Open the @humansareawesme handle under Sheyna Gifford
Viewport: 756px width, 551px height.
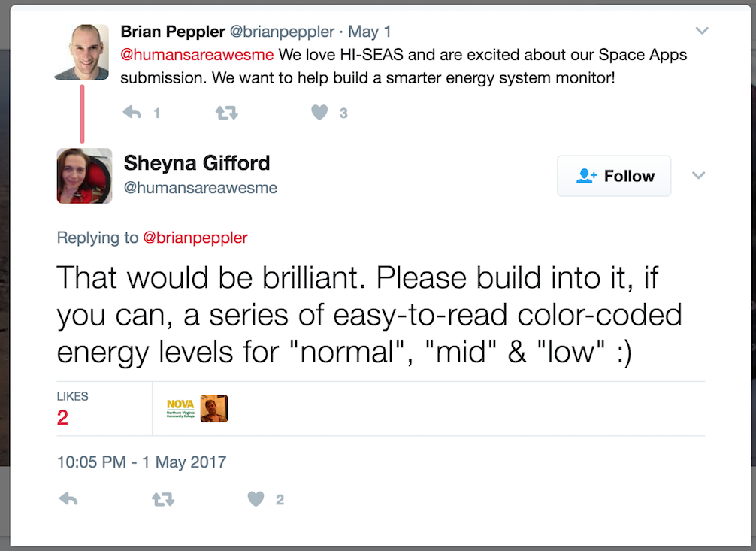click(x=201, y=188)
